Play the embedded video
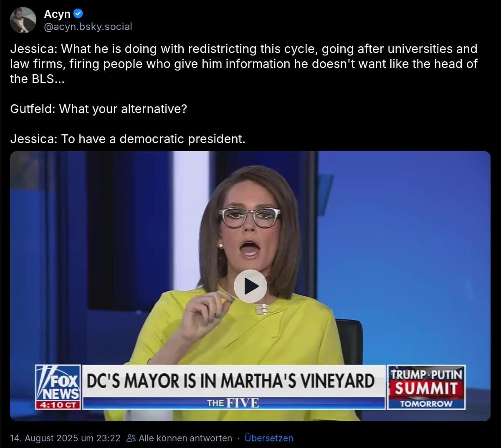The image size is (501, 448). [250, 286]
